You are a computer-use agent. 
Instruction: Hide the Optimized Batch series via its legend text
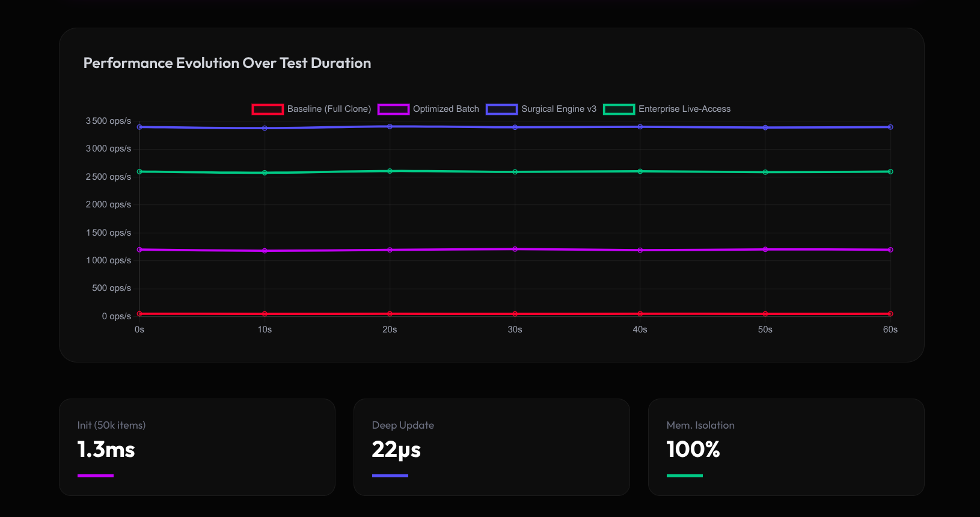click(446, 109)
